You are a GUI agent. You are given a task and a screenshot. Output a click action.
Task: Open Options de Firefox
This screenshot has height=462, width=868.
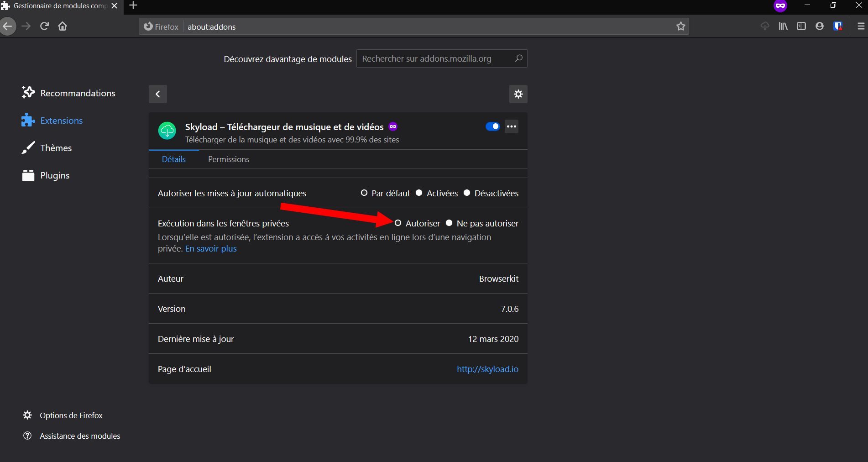63,415
